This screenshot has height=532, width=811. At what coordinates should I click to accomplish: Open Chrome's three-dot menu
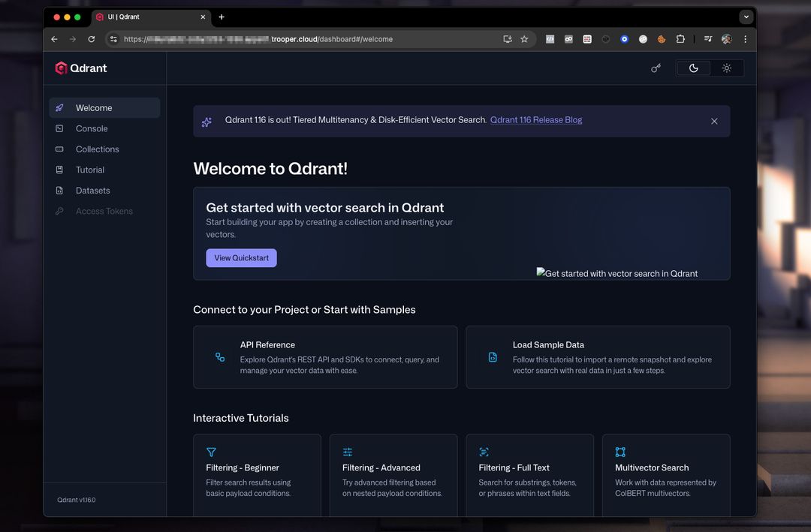click(x=745, y=39)
